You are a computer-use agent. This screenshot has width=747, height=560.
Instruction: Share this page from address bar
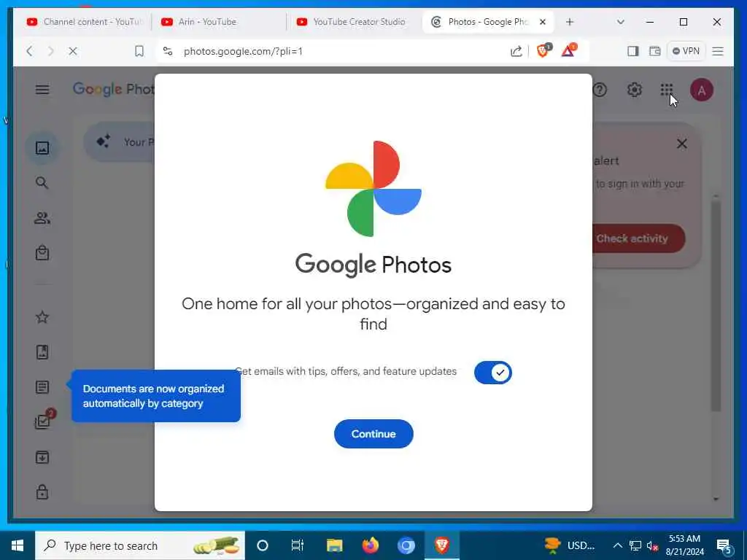pos(516,51)
